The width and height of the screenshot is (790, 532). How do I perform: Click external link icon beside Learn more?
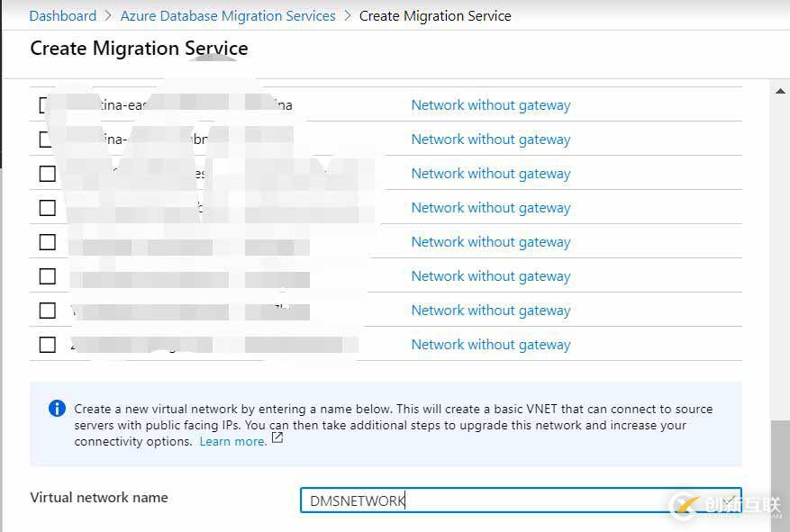[x=277, y=439]
